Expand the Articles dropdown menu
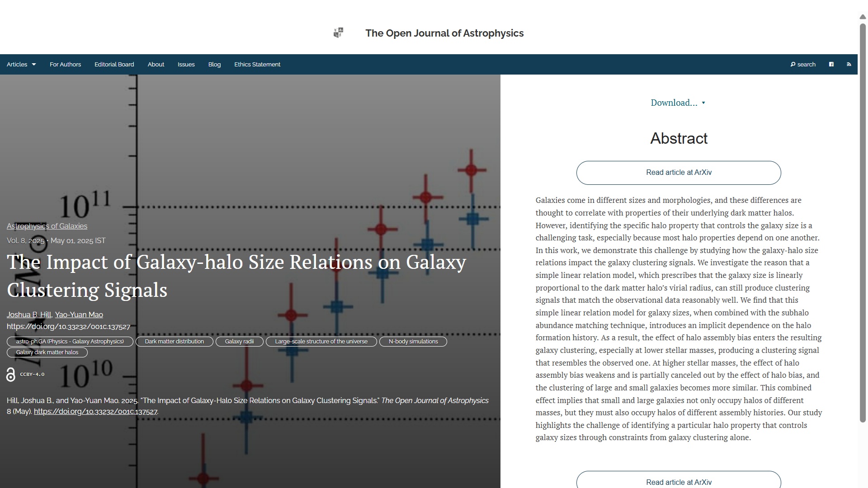This screenshot has width=868, height=488. 21,64
